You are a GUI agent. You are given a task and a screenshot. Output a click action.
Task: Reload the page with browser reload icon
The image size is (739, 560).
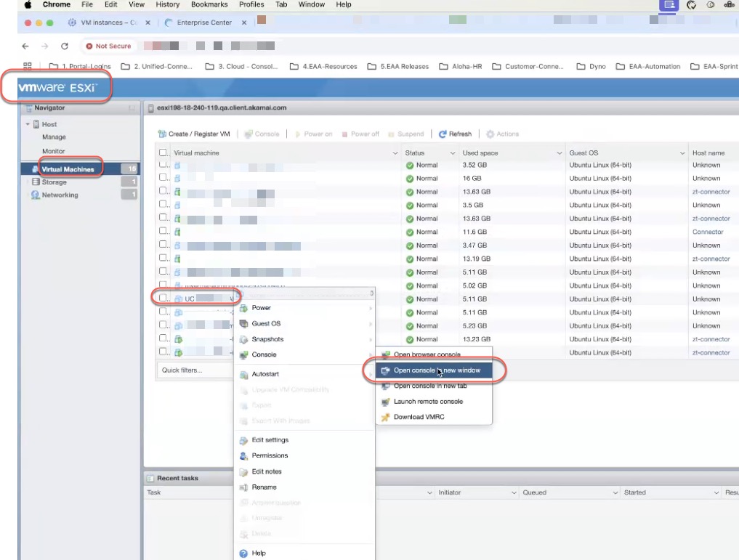[65, 46]
